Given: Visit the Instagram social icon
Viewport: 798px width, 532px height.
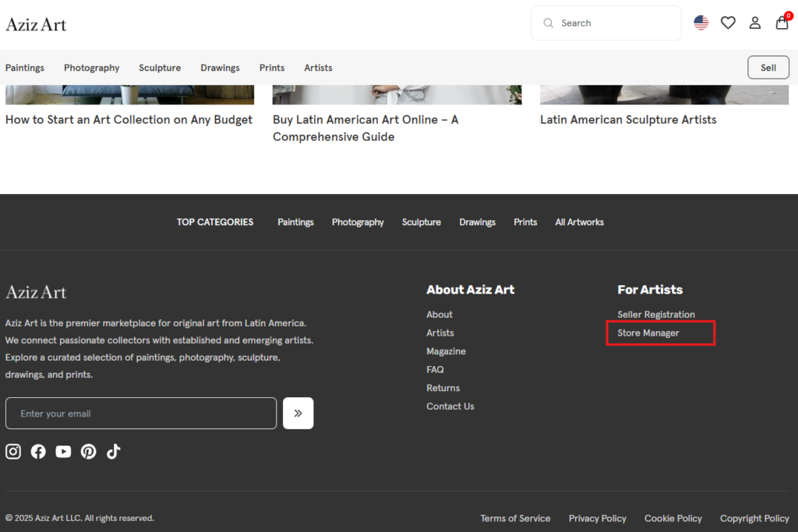Looking at the screenshot, I should tap(13, 452).
